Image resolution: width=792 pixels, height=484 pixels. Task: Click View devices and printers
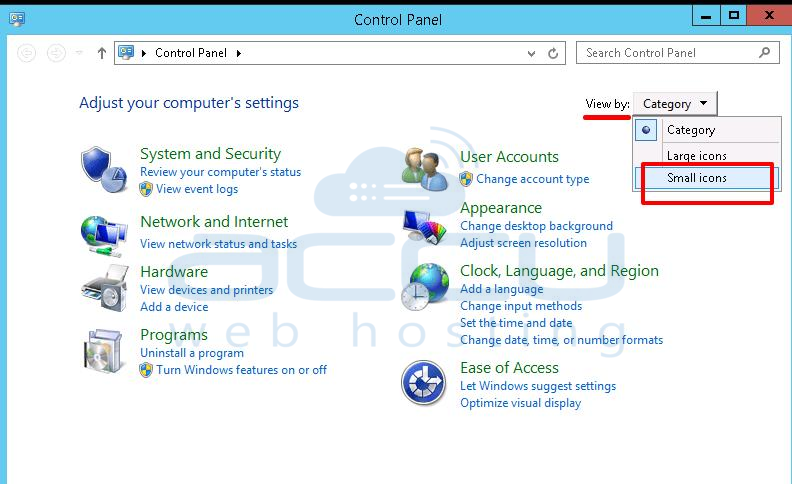tap(206, 290)
